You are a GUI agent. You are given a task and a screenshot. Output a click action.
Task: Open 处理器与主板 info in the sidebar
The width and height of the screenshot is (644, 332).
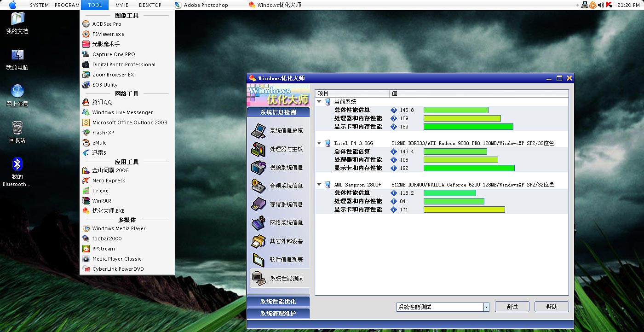[x=278, y=149]
